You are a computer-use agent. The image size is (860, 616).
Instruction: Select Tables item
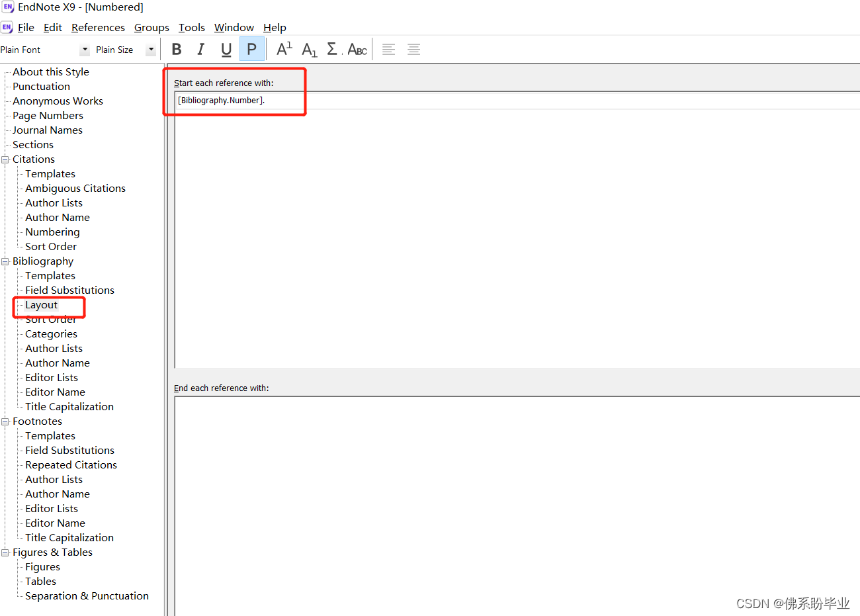(x=40, y=582)
